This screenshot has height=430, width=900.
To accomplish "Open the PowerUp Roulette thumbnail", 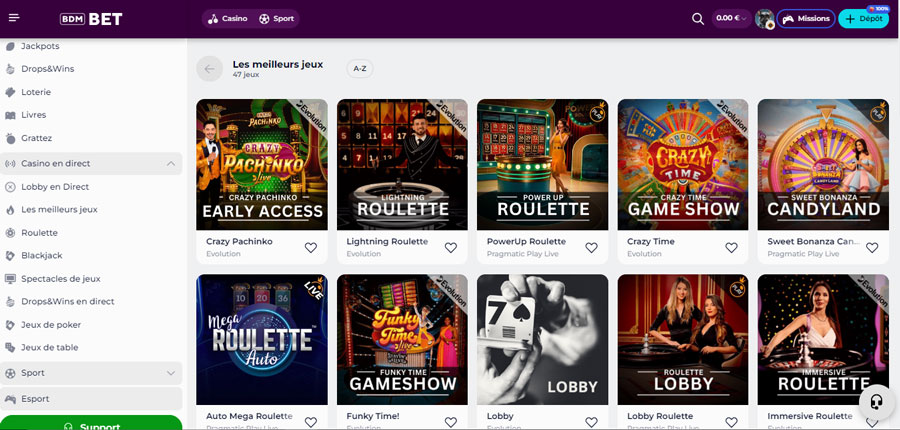I will [542, 164].
